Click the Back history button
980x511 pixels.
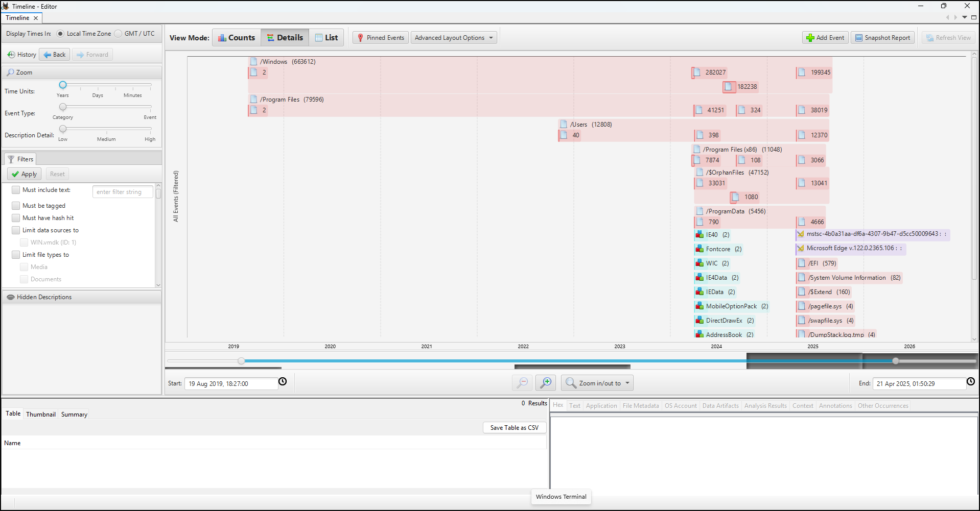coord(55,55)
